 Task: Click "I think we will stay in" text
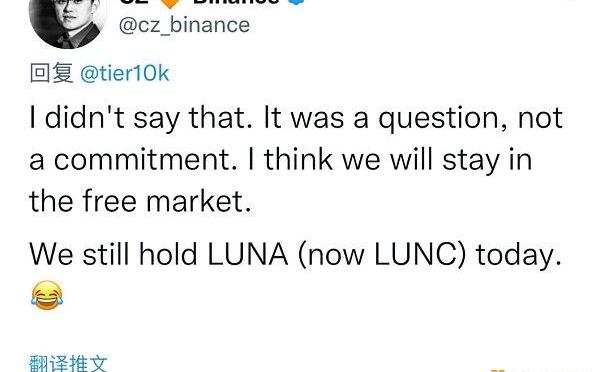pyautogui.click(x=390, y=160)
